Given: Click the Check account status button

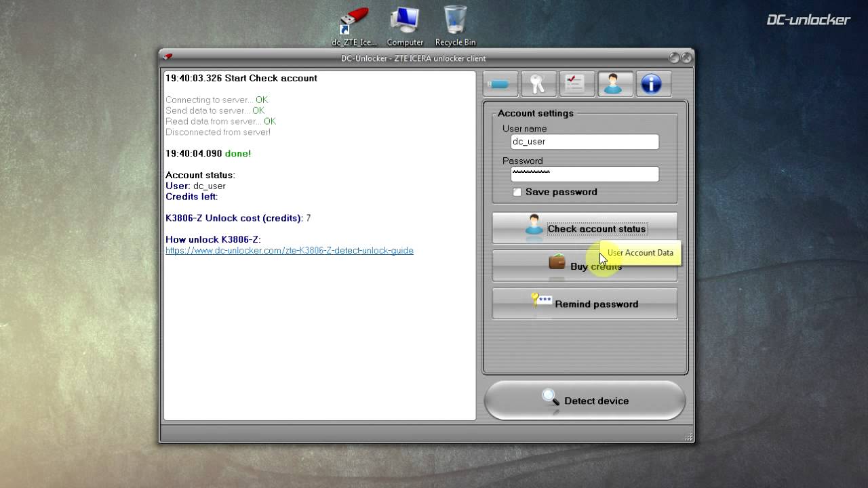Looking at the screenshot, I should [585, 228].
